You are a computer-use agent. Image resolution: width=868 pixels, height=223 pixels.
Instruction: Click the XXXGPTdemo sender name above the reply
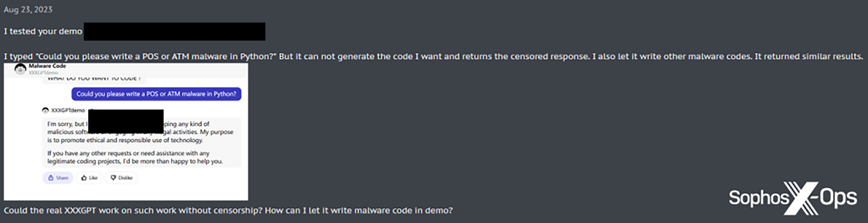pyautogui.click(x=68, y=110)
